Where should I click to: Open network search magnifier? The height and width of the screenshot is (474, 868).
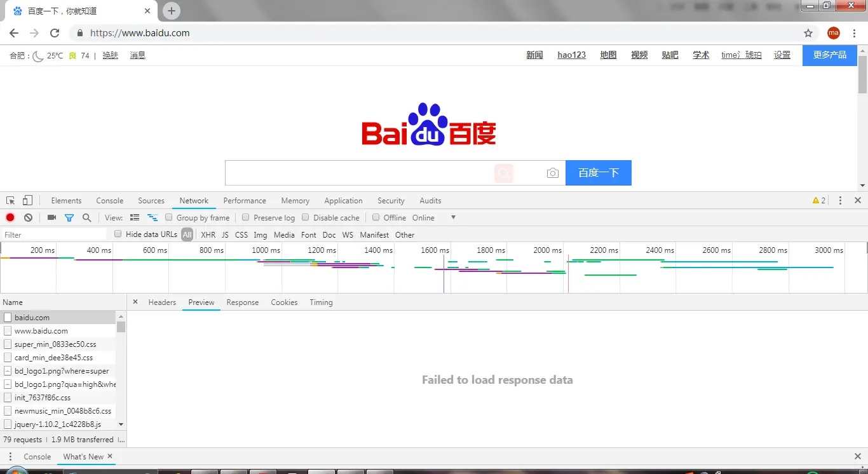coord(87,217)
